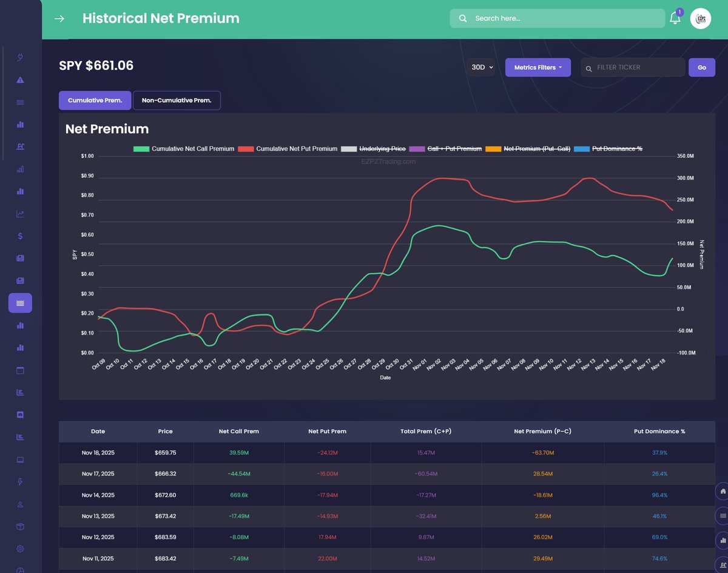Screen dimensions: 728x573
Task: Click the pie chart icon at sidebar bottom
Action: coord(20,570)
